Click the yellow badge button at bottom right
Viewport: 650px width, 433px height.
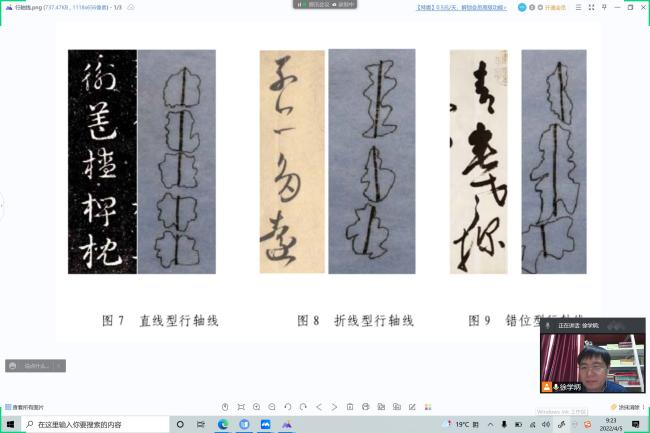click(x=626, y=407)
